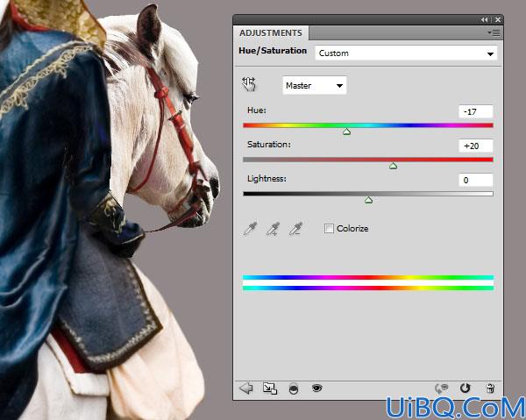Click the Hue: label

(x=257, y=110)
